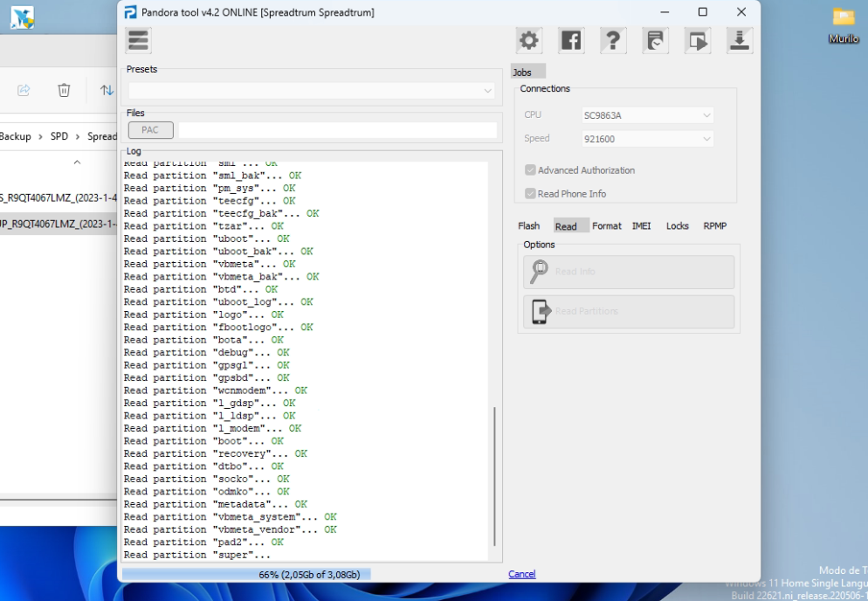Click the SPD breadcrumb in File Explorer
Image resolution: width=868 pixels, height=601 pixels.
point(59,136)
